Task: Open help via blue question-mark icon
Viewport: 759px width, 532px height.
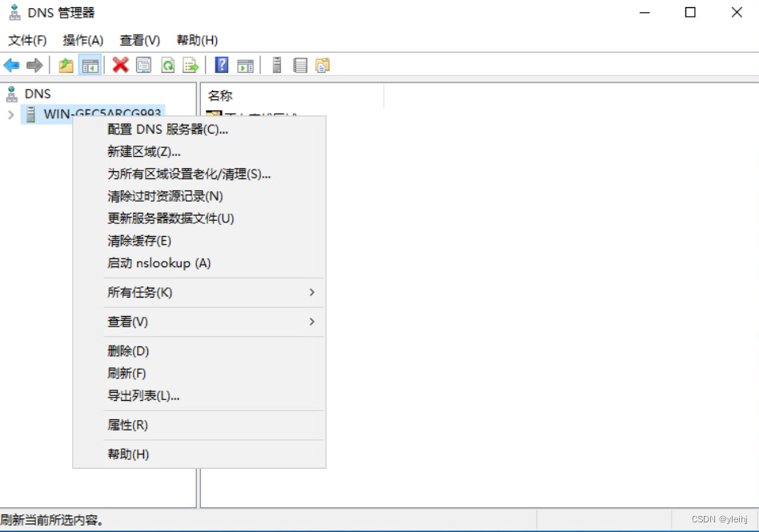Action: (x=222, y=65)
